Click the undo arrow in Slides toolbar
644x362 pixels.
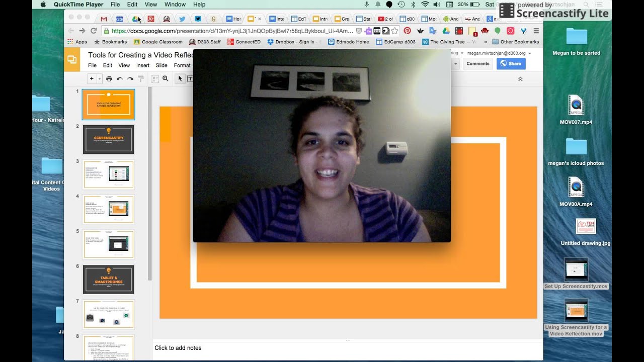(x=120, y=78)
